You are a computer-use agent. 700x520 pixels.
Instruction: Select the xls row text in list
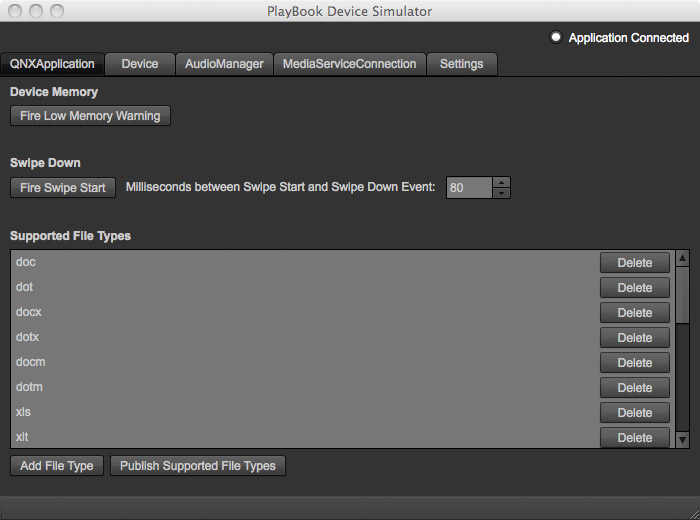pyautogui.click(x=23, y=412)
